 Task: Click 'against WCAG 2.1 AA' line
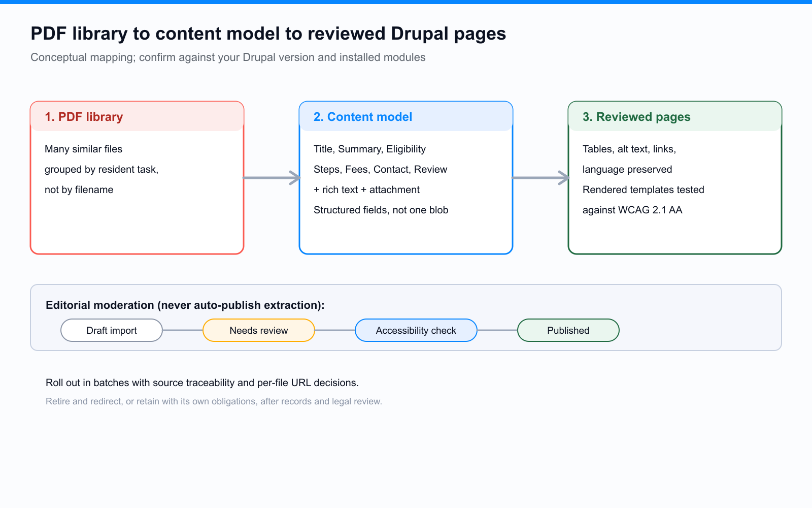click(x=632, y=210)
